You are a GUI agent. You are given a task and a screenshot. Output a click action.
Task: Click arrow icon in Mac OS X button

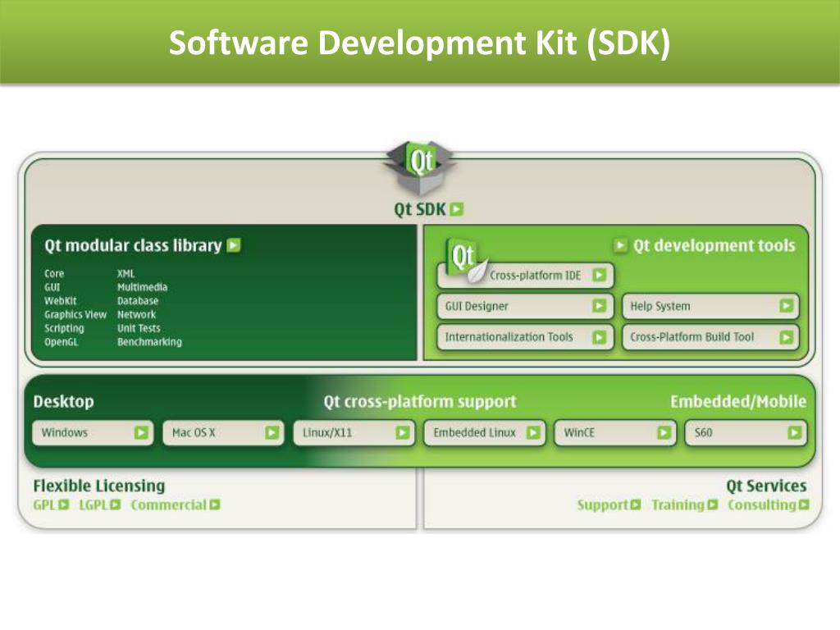tap(272, 432)
